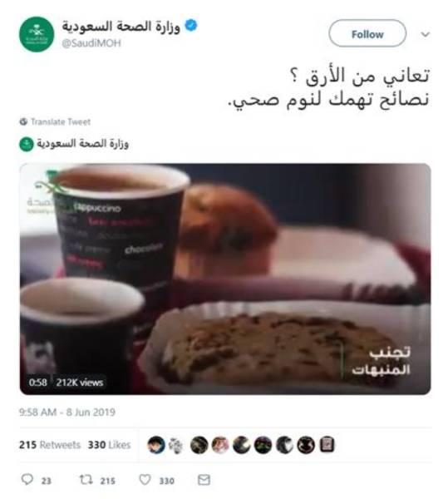This screenshot has width=448, height=499.
Task: Like the tweet with heart icon
Action: (145, 480)
